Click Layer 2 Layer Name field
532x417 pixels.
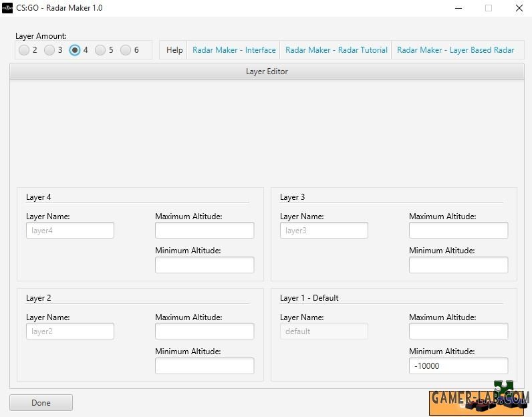70,331
